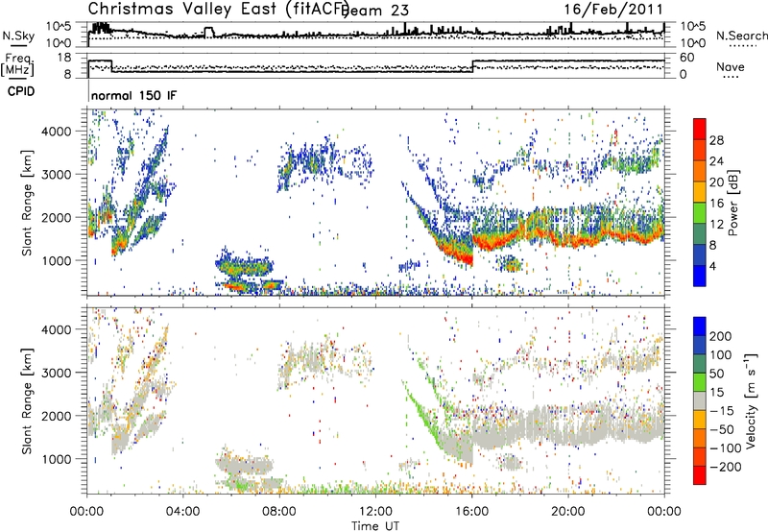Click the '1000' tick on the velocity panel axis
Image resolution: width=768 pixels, height=532 pixels.
[56, 459]
